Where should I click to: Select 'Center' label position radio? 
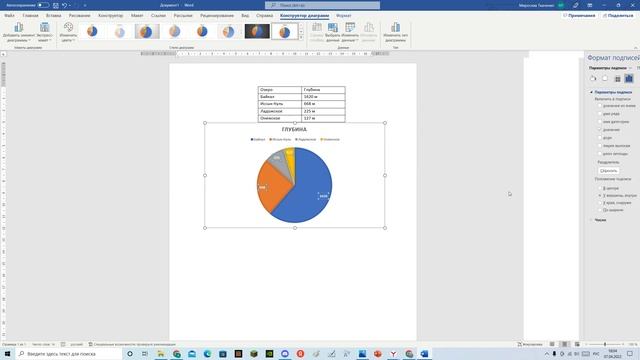600,188
